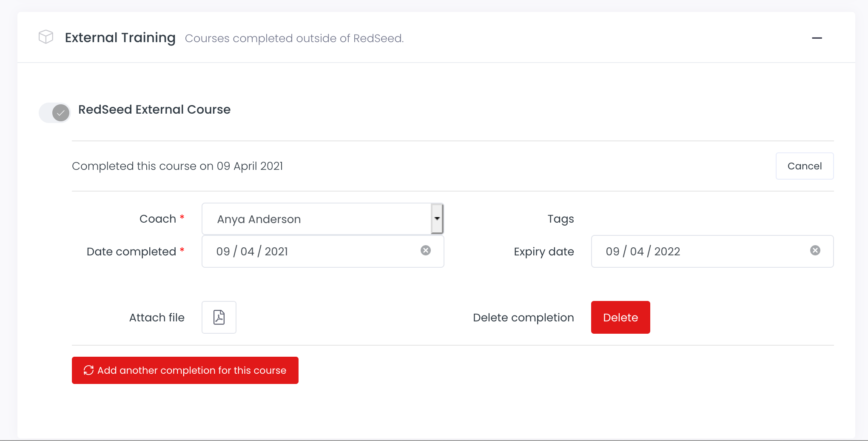This screenshot has height=441, width=868.
Task: Clear the Date completed value
Action: pyautogui.click(x=426, y=251)
